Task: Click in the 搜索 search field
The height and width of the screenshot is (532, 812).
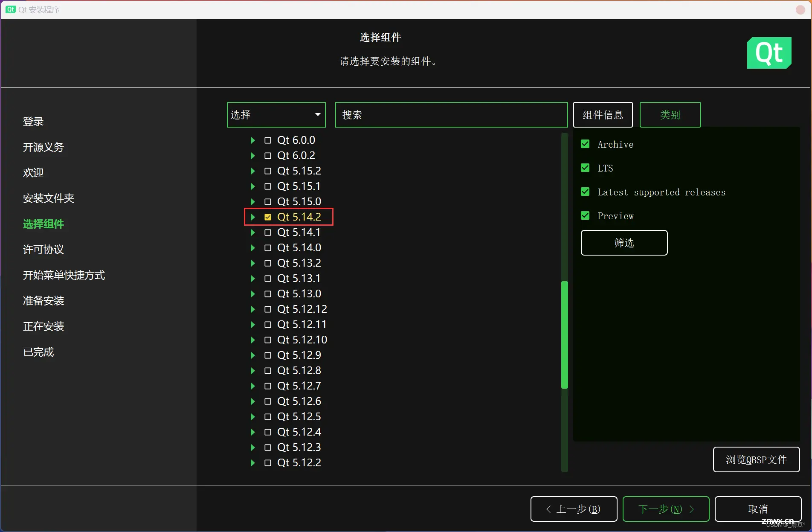Action: pos(451,115)
